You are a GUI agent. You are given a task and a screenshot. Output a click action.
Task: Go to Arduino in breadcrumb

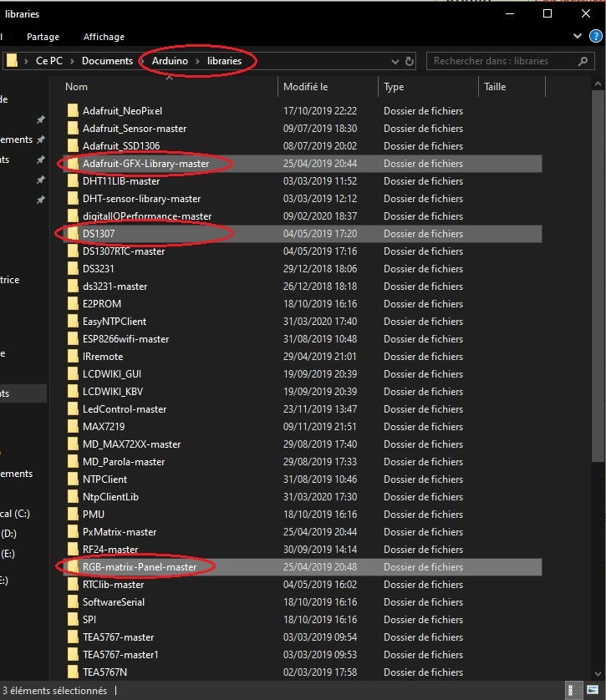tap(170, 61)
